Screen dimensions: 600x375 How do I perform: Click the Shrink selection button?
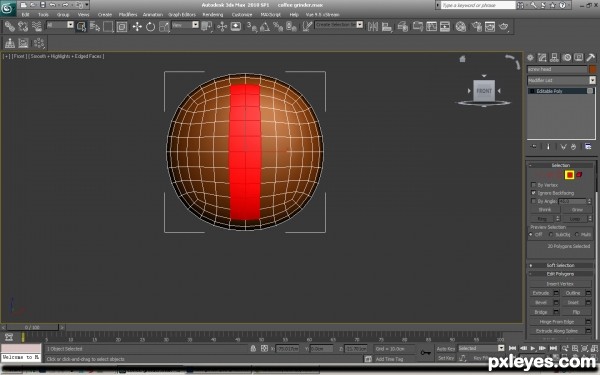click(x=545, y=210)
